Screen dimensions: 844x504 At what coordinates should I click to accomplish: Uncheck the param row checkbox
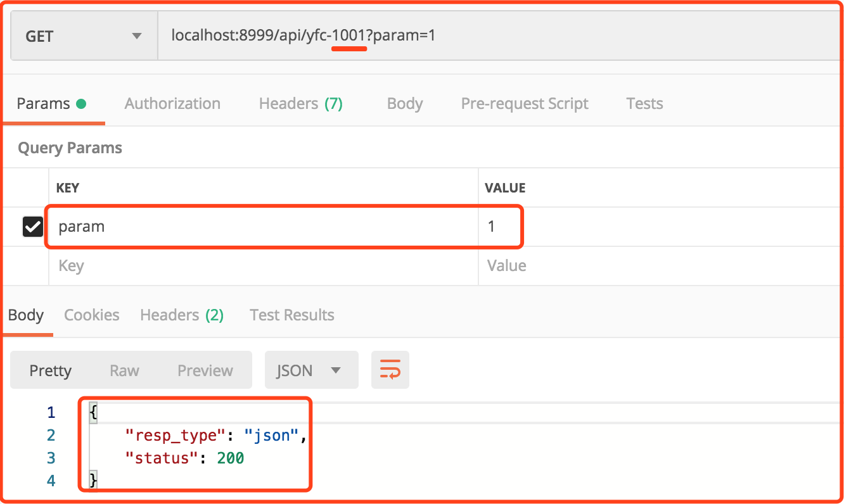(33, 227)
